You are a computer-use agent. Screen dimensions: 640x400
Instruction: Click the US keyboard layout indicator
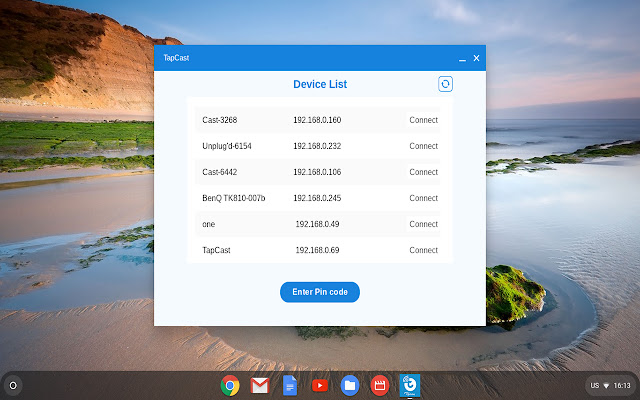[595, 386]
